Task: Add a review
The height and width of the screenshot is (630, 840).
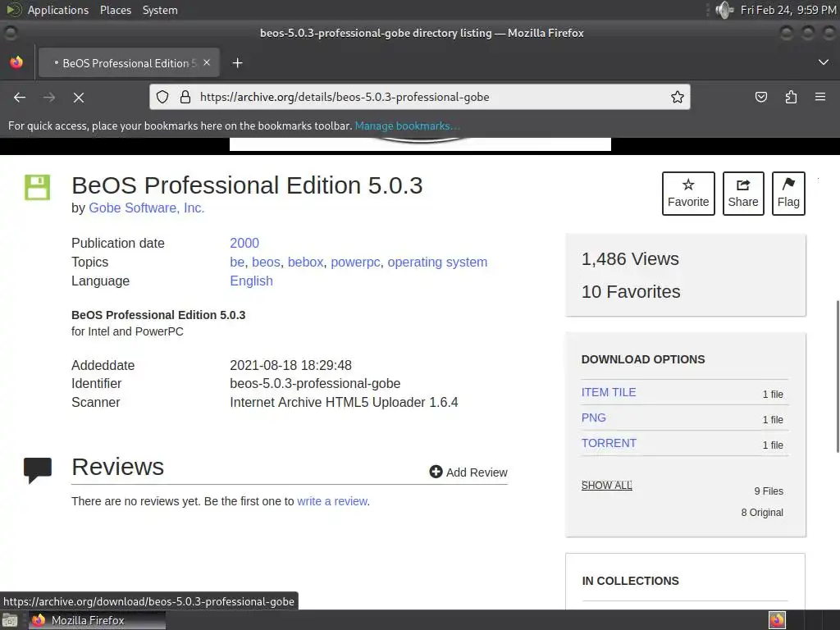Action: (468, 472)
